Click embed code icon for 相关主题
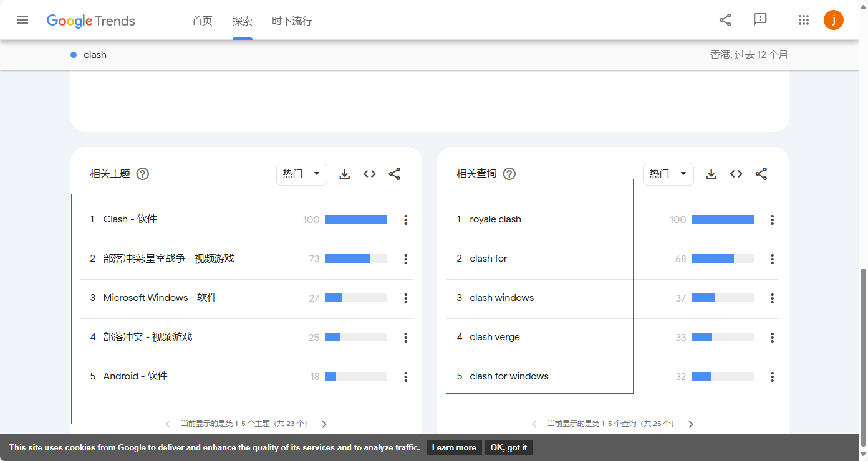The image size is (868, 461). pyautogui.click(x=370, y=174)
